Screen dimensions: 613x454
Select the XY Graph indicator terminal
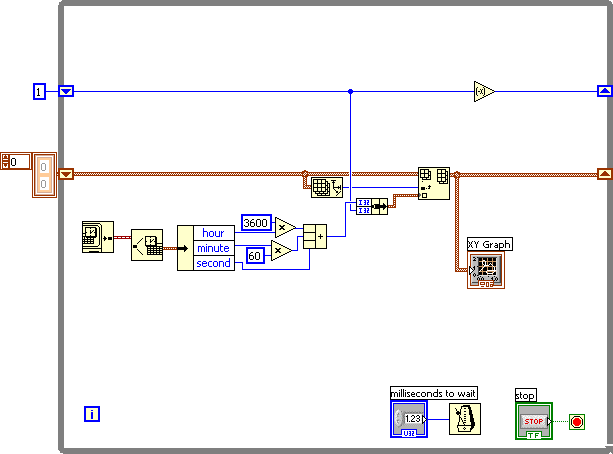[x=486, y=270]
